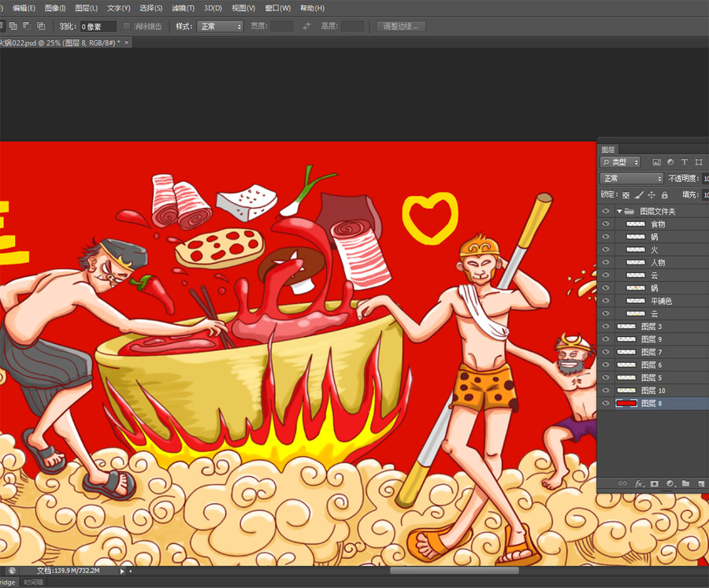Open the layer blend mode dropdown
Screen dimensions: 709x588
(631, 179)
